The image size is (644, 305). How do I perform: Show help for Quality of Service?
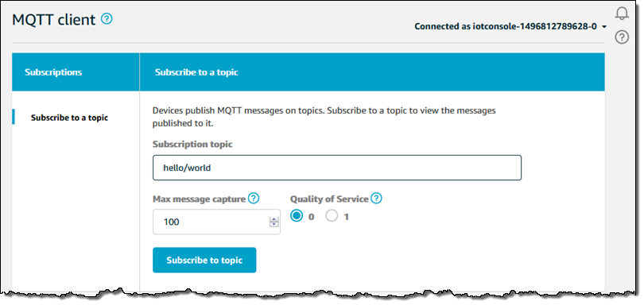pos(376,199)
